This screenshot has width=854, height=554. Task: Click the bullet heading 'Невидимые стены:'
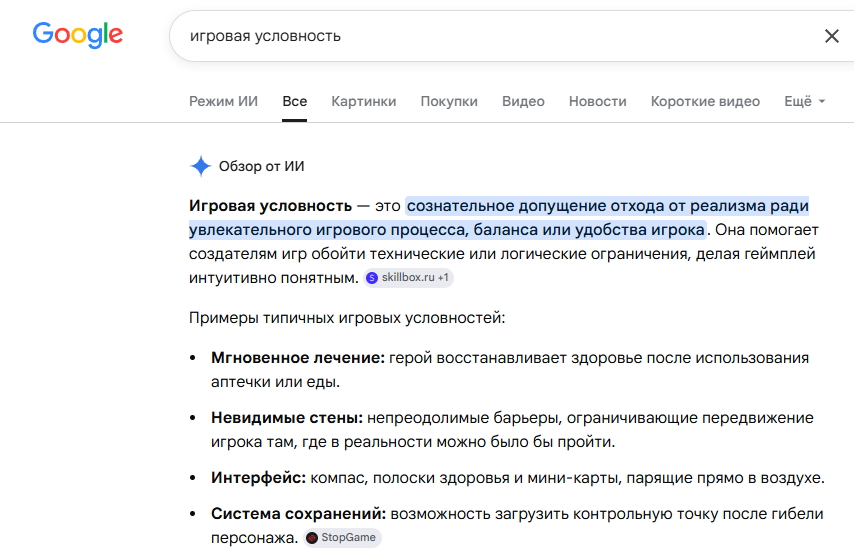pyautogui.click(x=287, y=418)
